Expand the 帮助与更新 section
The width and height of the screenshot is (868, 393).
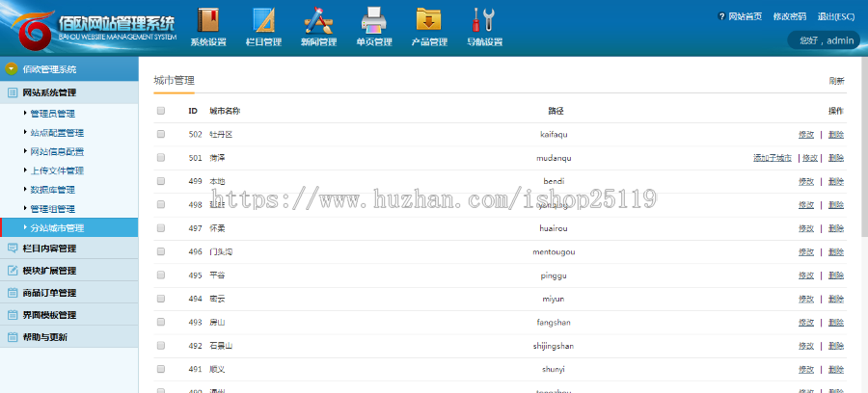(69, 336)
